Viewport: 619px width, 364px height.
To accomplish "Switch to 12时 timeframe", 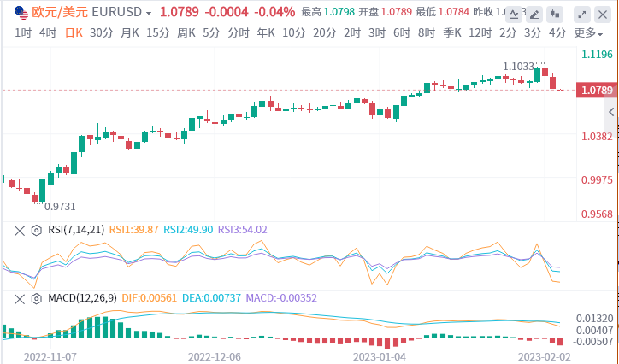I will [480, 32].
